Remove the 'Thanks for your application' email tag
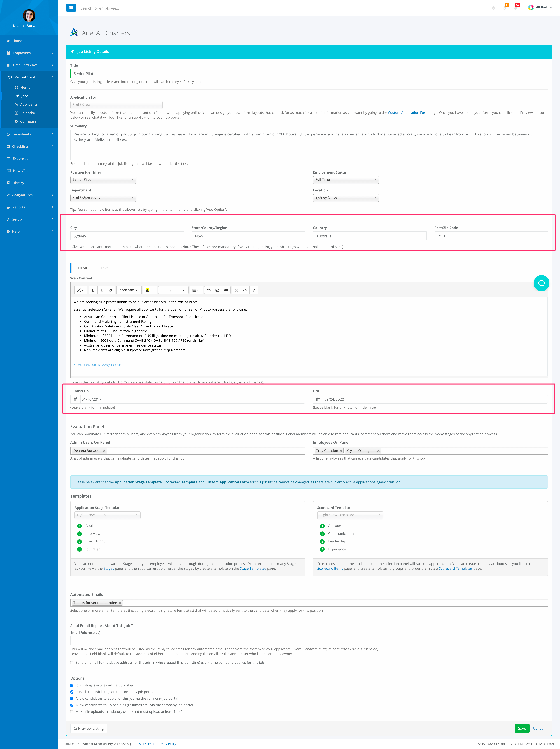This screenshot has width=560, height=749. [120, 603]
